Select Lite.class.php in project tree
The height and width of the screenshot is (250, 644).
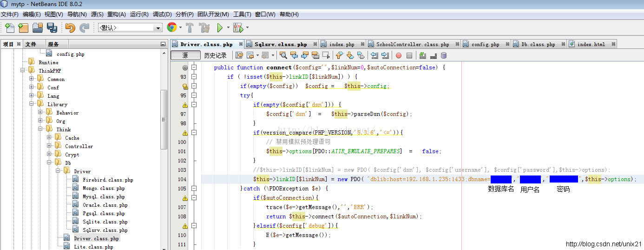[x=93, y=247]
